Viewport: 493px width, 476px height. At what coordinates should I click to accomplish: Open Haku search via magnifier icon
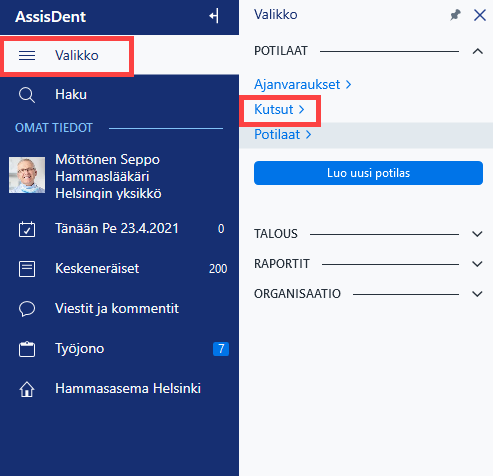click(27, 95)
